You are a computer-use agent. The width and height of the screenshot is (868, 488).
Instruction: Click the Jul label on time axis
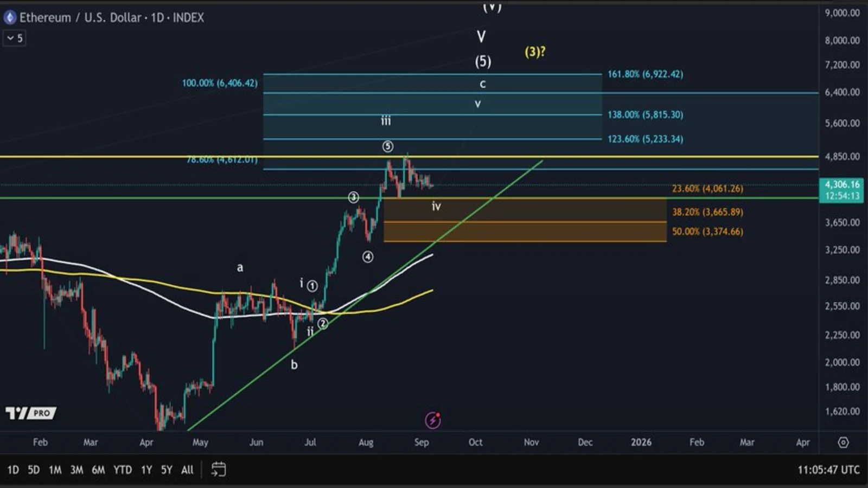click(x=310, y=442)
